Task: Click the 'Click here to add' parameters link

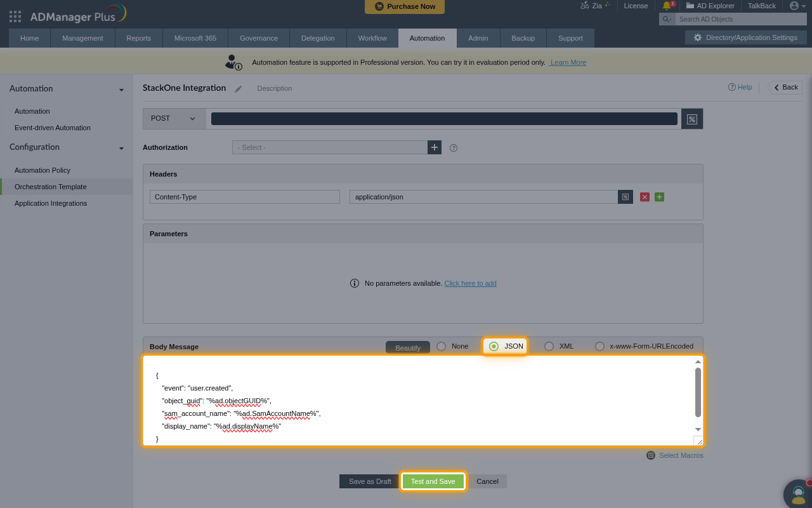Action: pyautogui.click(x=470, y=283)
